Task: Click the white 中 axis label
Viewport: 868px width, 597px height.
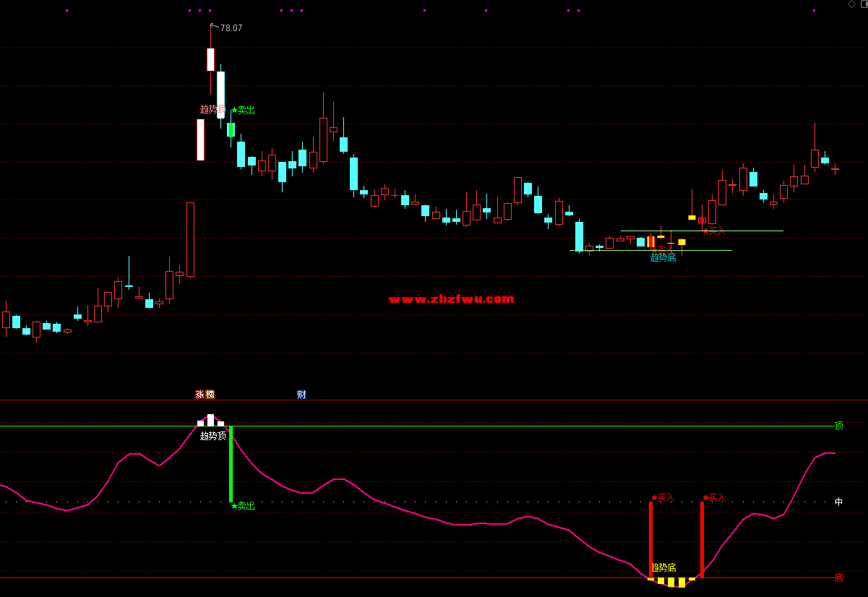Action: [x=838, y=502]
